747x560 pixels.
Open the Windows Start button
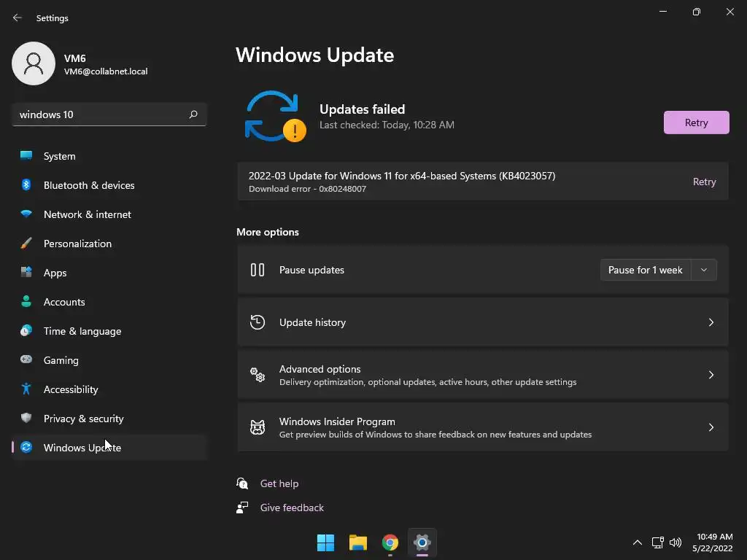click(x=326, y=542)
